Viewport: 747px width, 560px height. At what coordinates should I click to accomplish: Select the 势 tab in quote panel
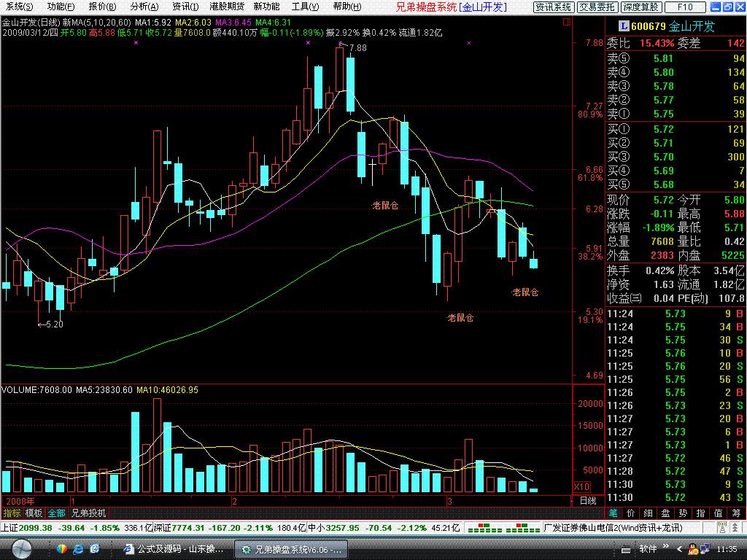tap(683, 513)
